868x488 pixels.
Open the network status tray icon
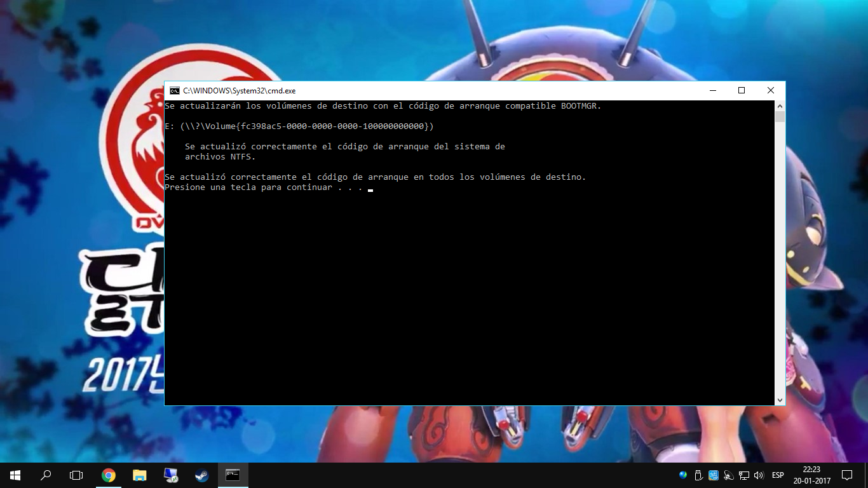743,475
